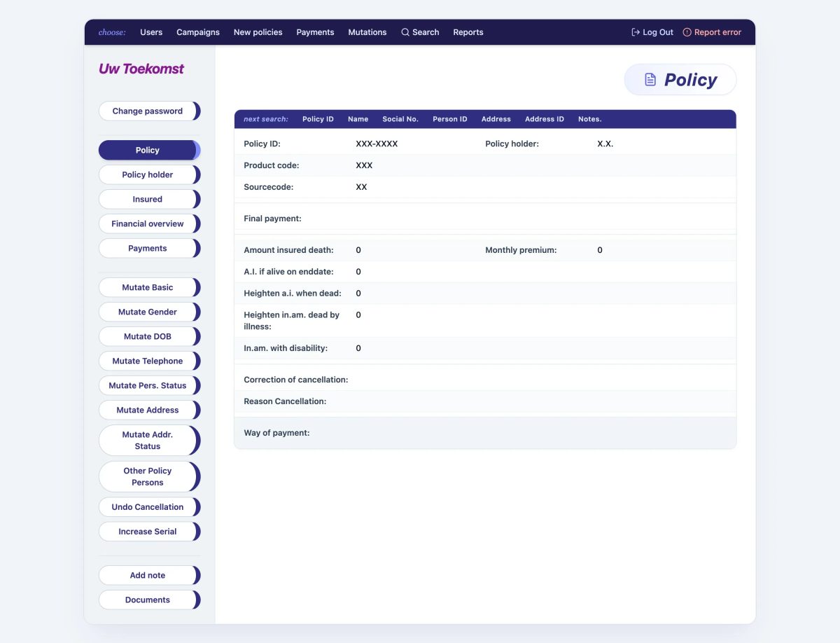This screenshot has height=643, width=840.
Task: Open the Insured section
Action: click(x=149, y=199)
